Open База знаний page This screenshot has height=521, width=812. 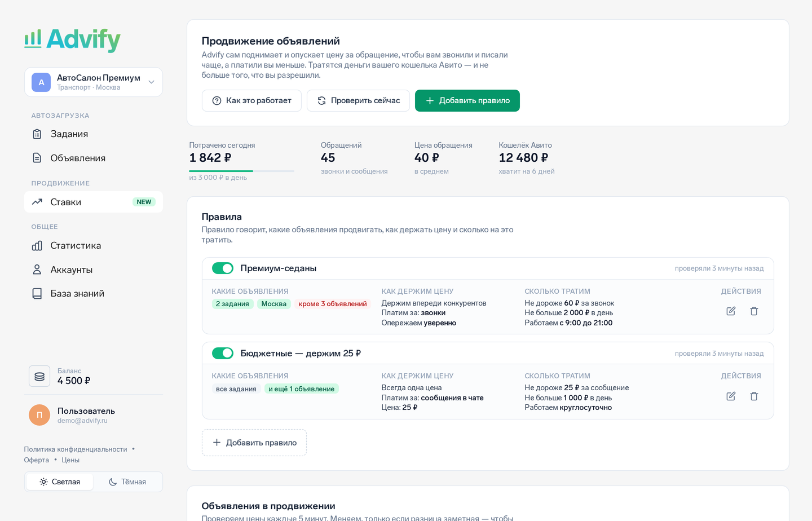tap(94, 294)
